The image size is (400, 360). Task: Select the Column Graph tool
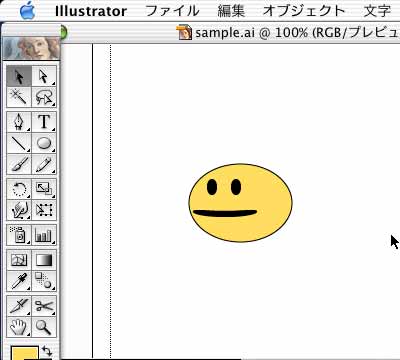pos(44,235)
